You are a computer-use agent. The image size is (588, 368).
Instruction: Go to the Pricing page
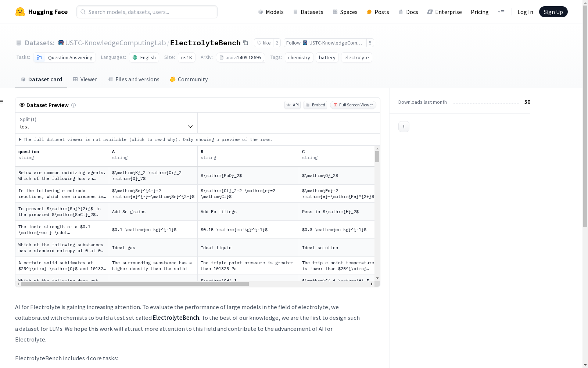480,12
